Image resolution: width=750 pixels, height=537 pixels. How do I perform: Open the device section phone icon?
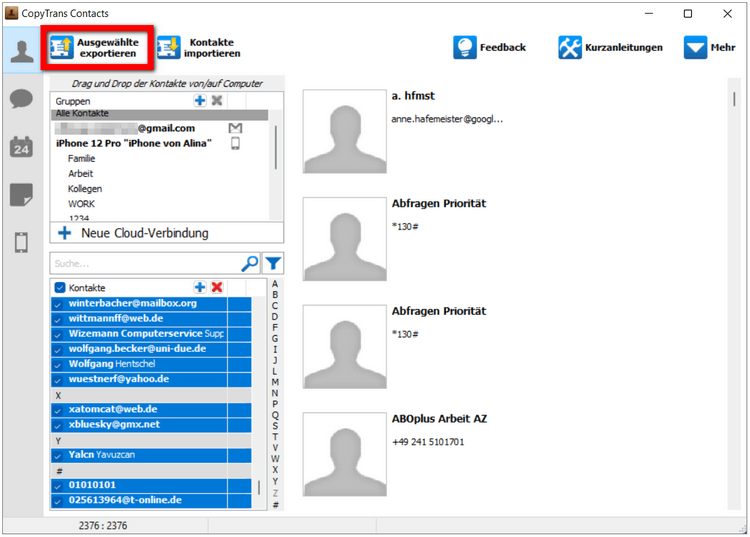coord(21,242)
